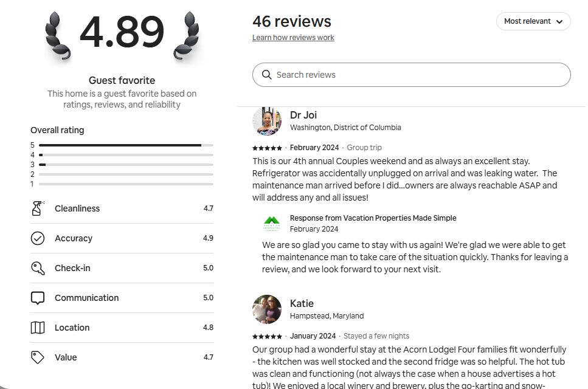Click the chevron on the sort dropdown

559,21
